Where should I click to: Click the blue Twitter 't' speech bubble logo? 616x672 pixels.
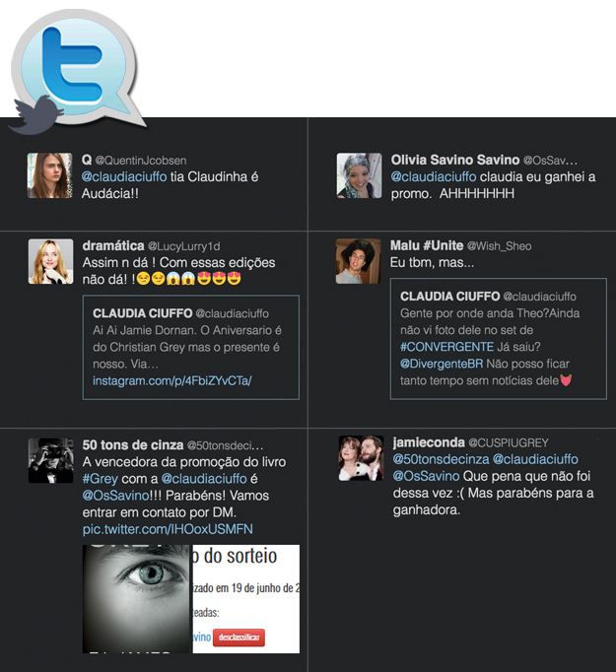click(76, 64)
